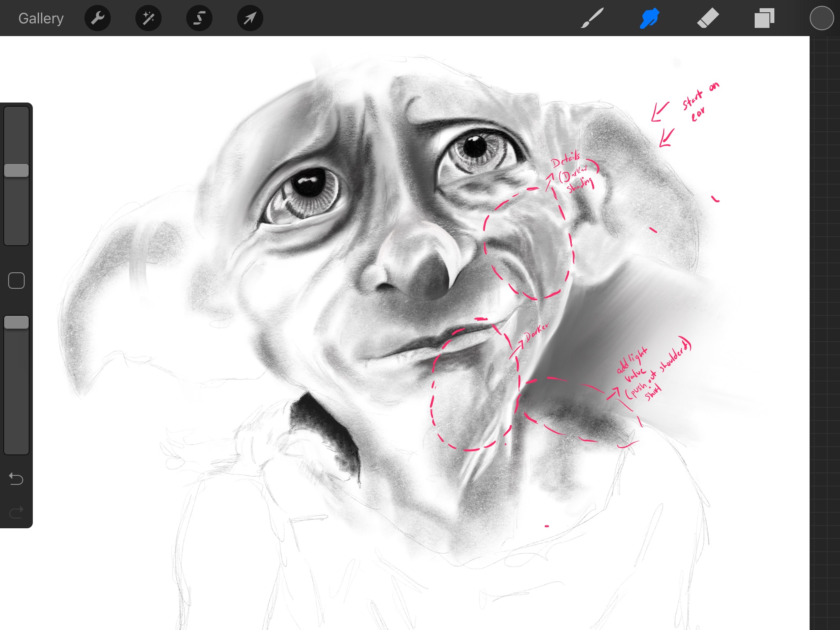Open the Layers panel
Screen dimensions: 840x630
(x=765, y=18)
